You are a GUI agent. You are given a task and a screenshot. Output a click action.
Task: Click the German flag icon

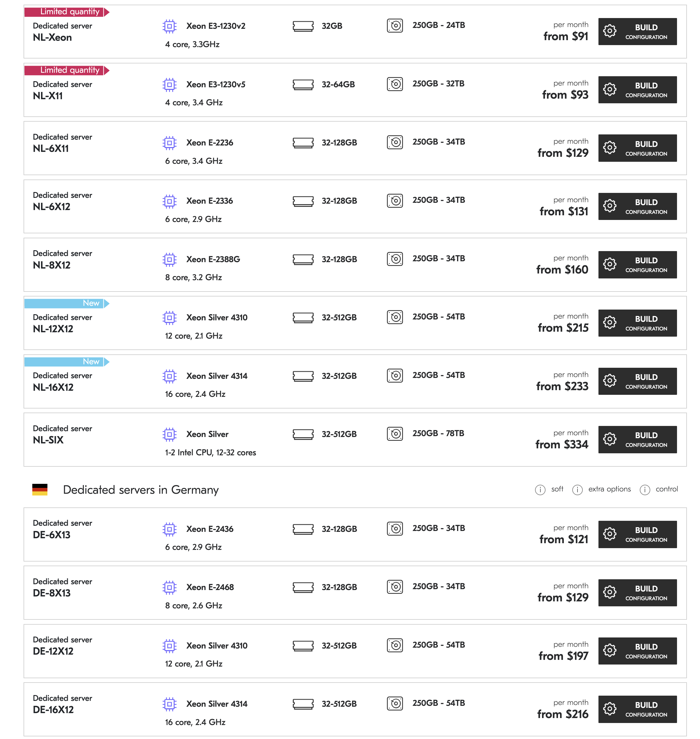[40, 490]
